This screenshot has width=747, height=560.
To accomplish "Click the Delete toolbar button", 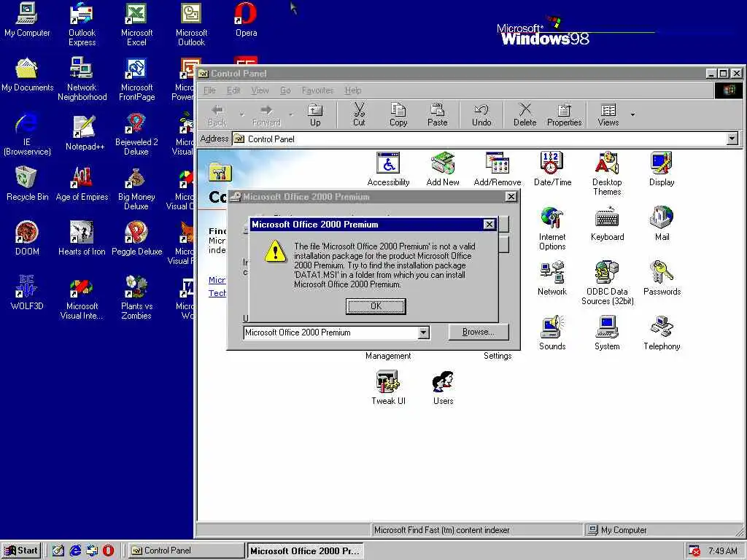I will coord(525,115).
